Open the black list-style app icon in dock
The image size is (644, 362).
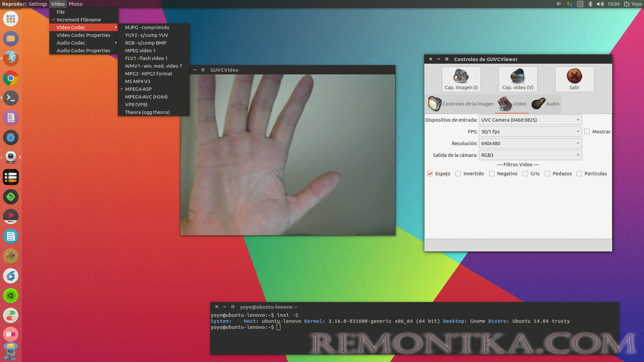click(x=11, y=177)
